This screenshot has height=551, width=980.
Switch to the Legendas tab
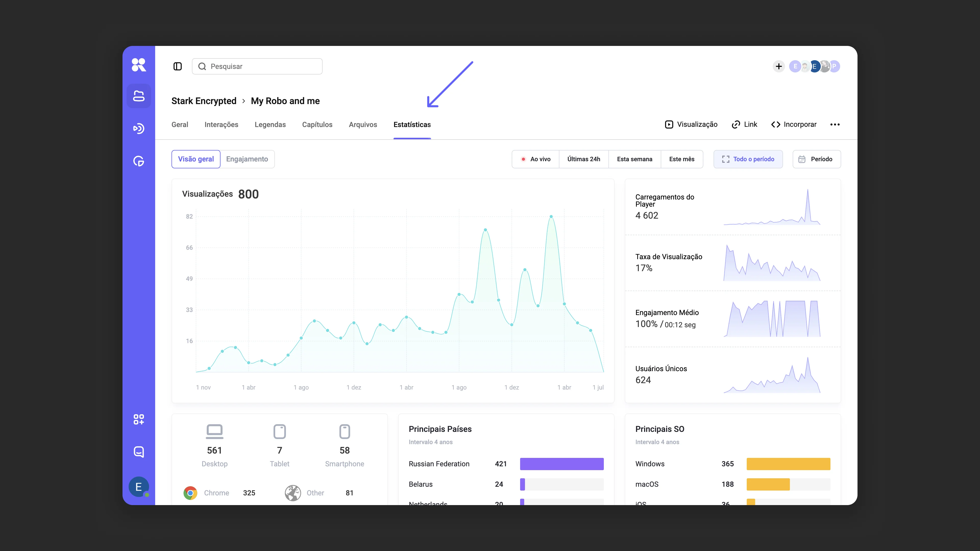coord(270,125)
